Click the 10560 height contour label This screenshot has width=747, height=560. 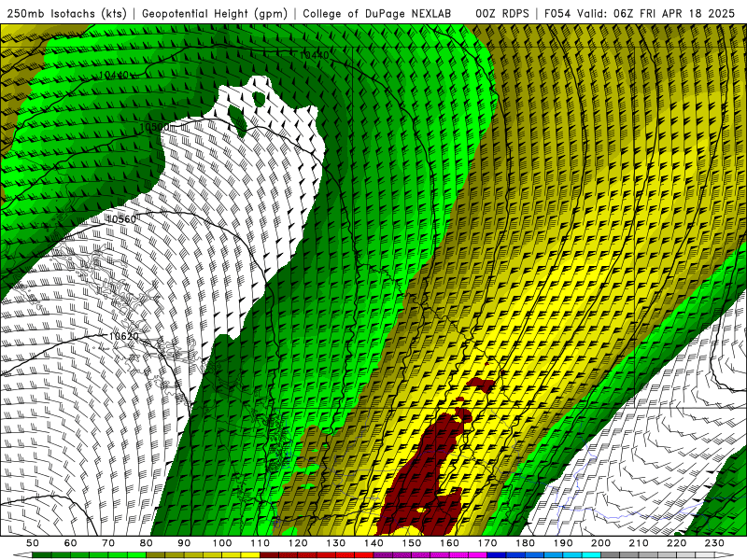tap(121, 219)
